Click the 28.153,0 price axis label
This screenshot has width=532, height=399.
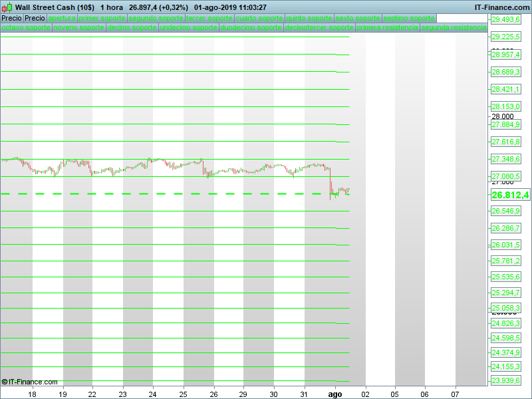pyautogui.click(x=506, y=106)
